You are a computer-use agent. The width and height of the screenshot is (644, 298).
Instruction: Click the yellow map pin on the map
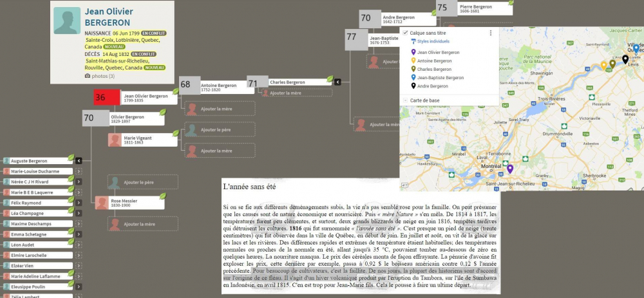click(603, 64)
